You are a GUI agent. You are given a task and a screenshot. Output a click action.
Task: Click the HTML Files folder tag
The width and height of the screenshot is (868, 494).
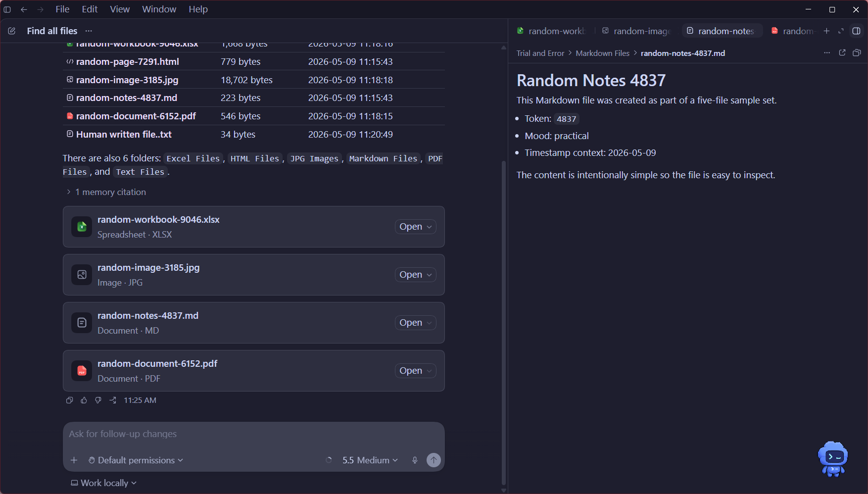pyautogui.click(x=254, y=158)
